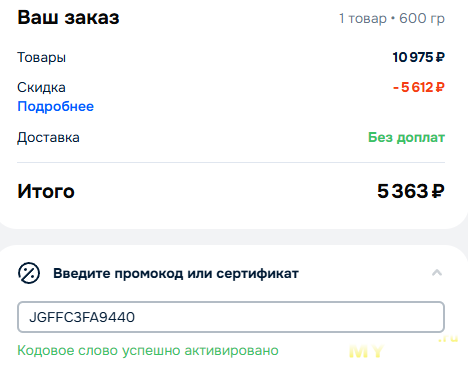The image size is (468, 368).
Task: Collapse the promo code section chevron
Action: point(437,273)
